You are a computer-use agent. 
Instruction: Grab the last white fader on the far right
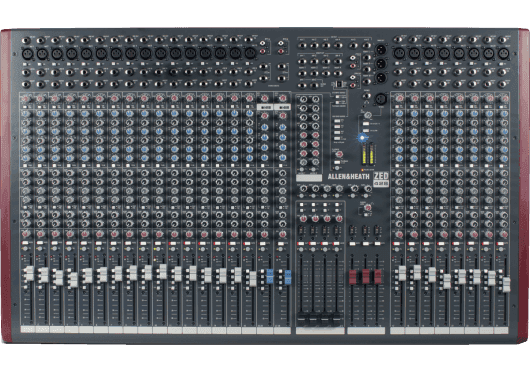point(506,285)
